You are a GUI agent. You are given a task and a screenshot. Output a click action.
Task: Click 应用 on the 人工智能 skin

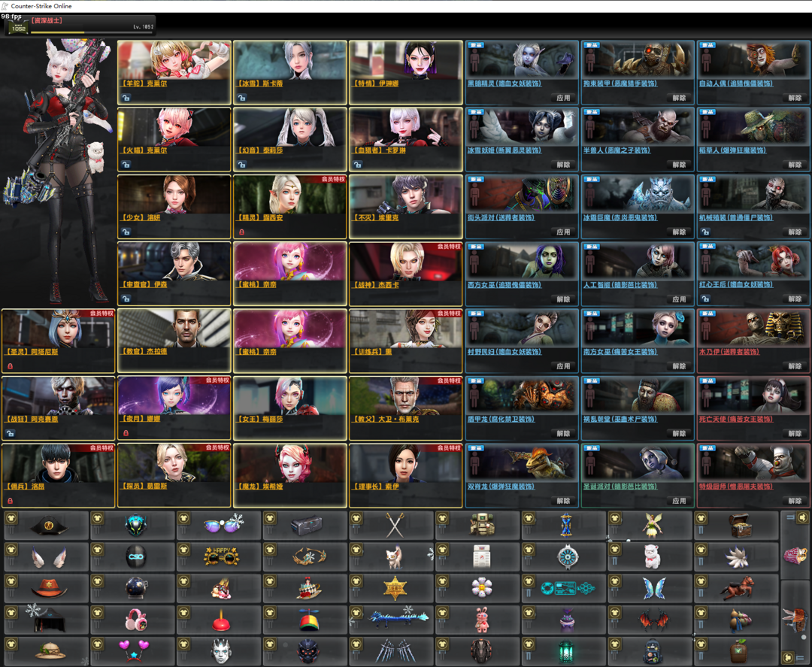coord(680,299)
